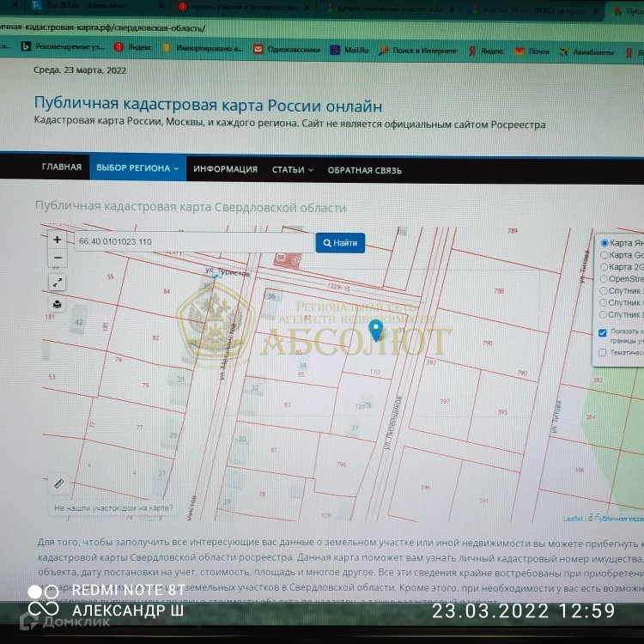Click parcel label 395 on map
This screenshot has width=644, height=644.
(502, 412)
